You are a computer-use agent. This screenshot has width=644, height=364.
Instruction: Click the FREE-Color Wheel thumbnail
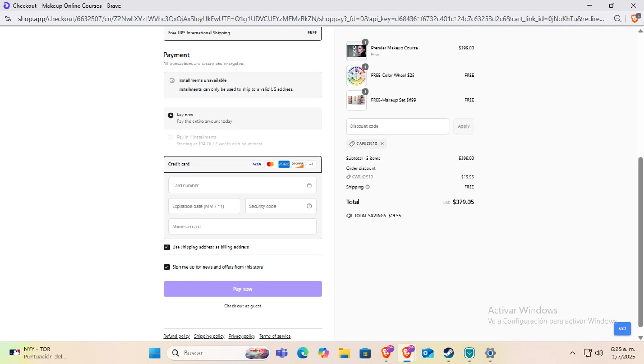(356, 76)
